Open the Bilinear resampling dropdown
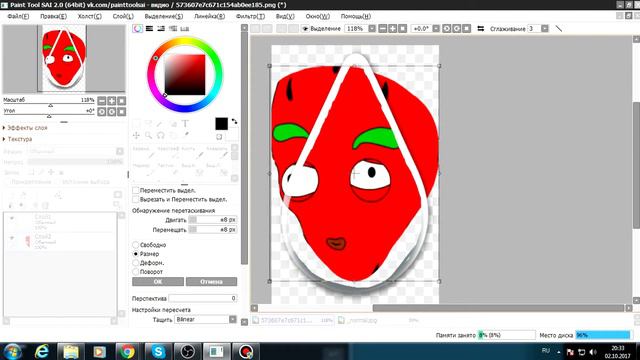This screenshot has height=360, width=640. coord(233,319)
